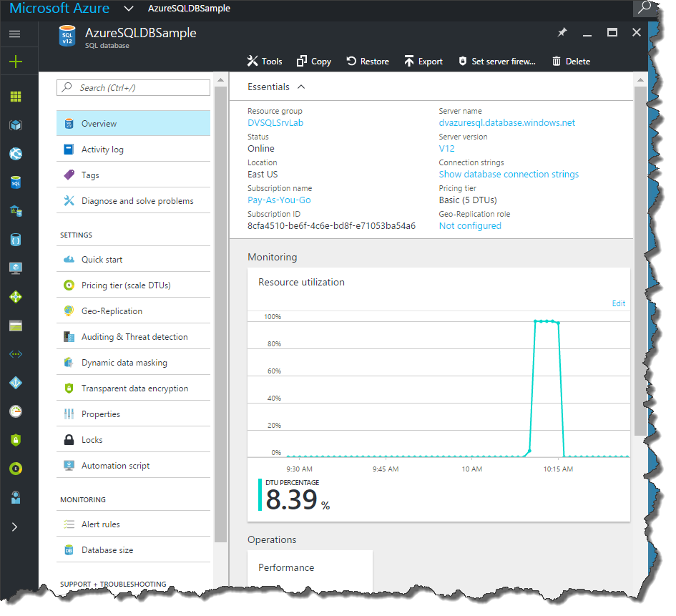Screen dimensions: 676x616
Task: Open the green circular billing icon
Action: pyautogui.click(x=16, y=469)
